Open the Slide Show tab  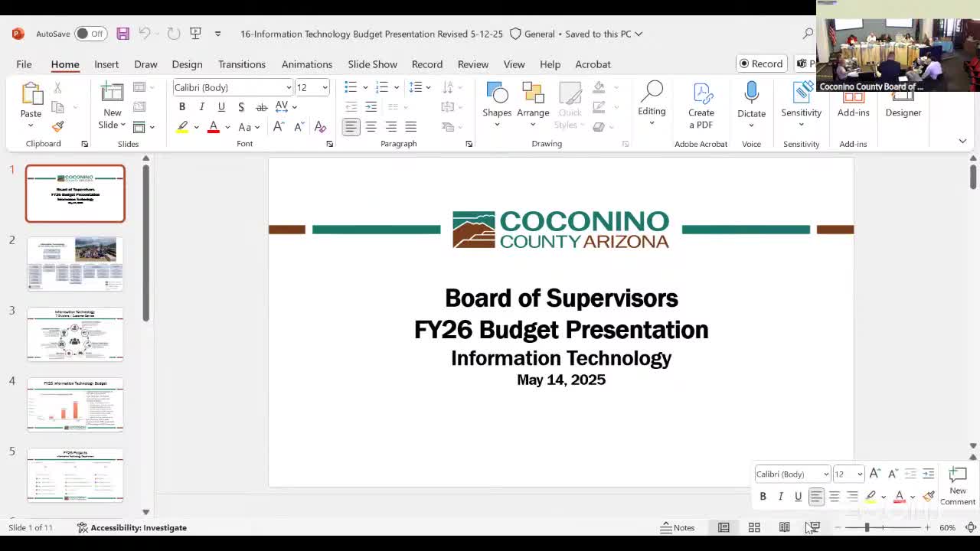pos(373,64)
